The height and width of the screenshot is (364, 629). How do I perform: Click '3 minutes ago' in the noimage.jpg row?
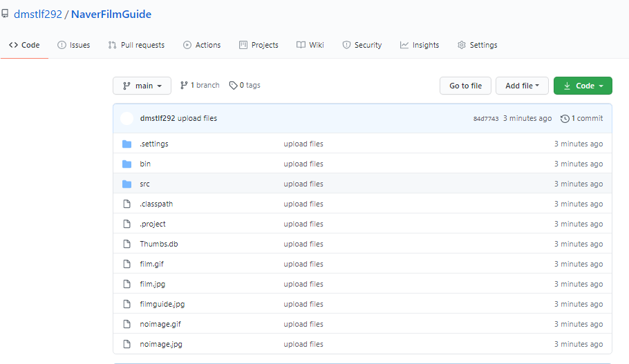click(579, 345)
